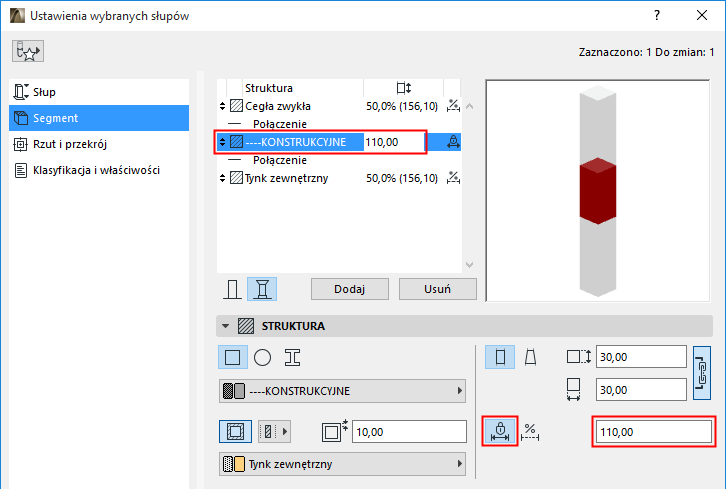The width and height of the screenshot is (726, 489).
Task: Open the favorites picker star icon
Action: point(28,51)
